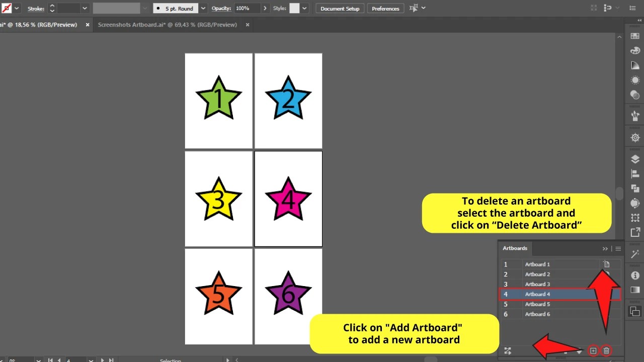
Task: Open the Style dropdown arrow
Action: coord(305,8)
